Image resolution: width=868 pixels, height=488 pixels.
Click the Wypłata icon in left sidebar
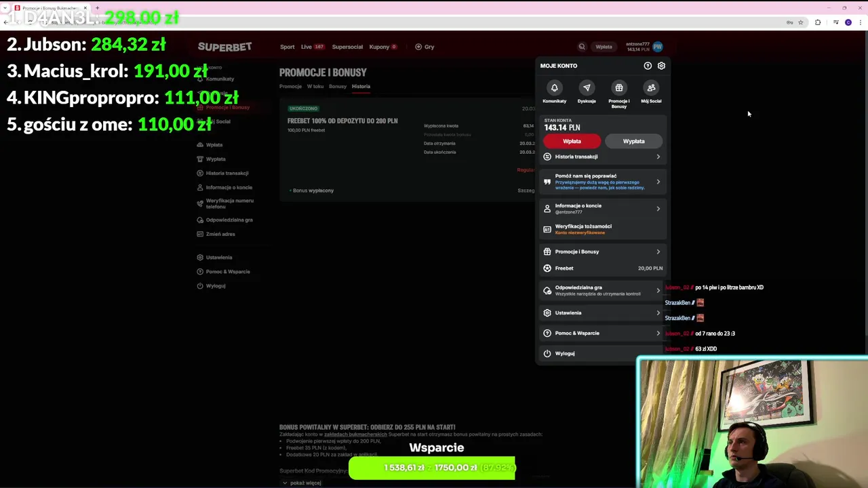200,159
